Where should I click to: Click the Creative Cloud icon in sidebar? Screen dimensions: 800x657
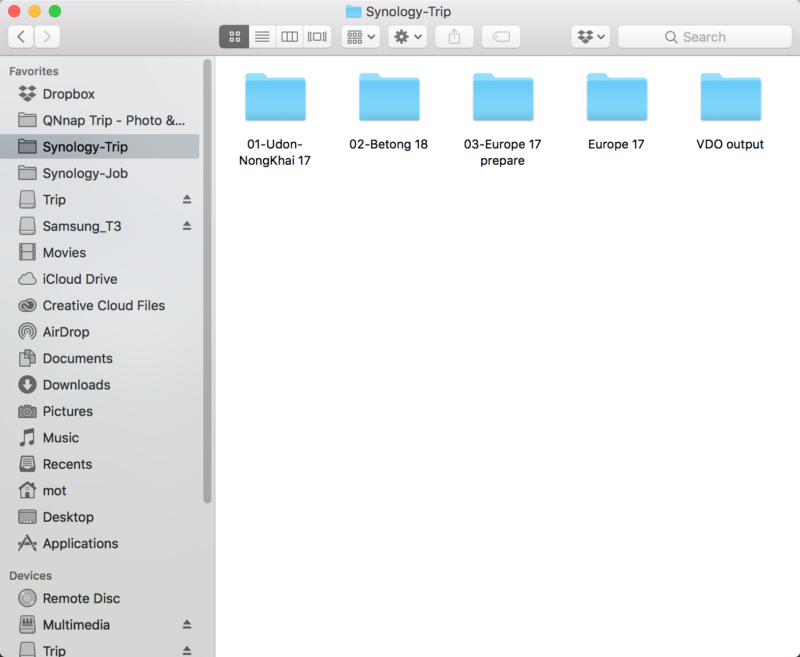(x=27, y=306)
